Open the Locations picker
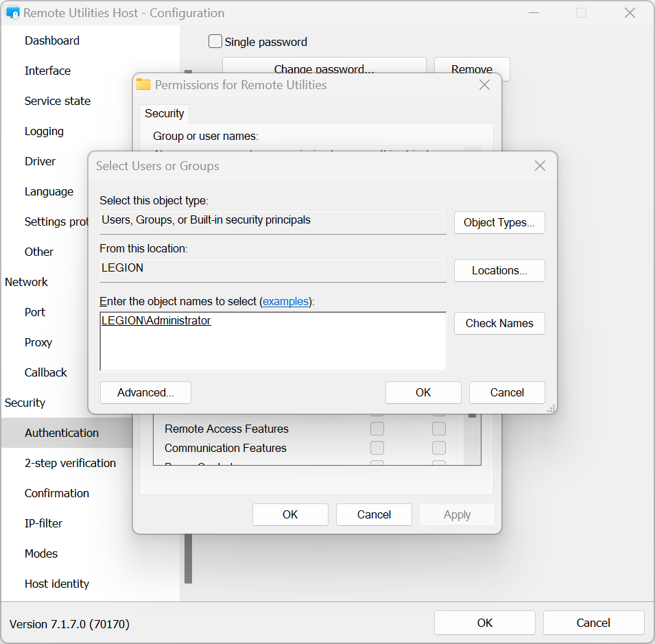 pyautogui.click(x=499, y=270)
